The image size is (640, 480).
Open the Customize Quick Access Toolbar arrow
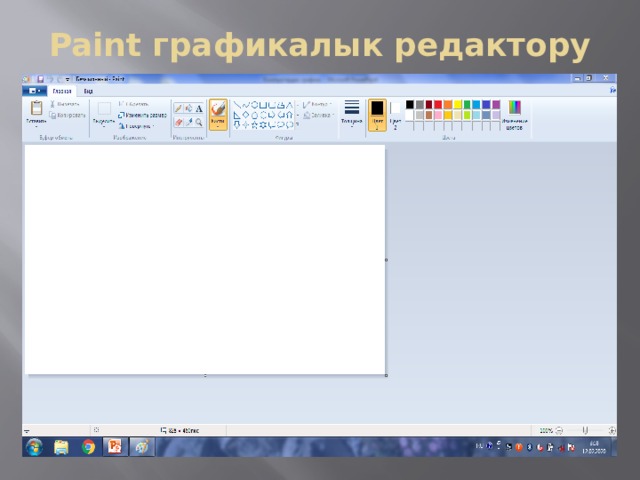coord(67,79)
